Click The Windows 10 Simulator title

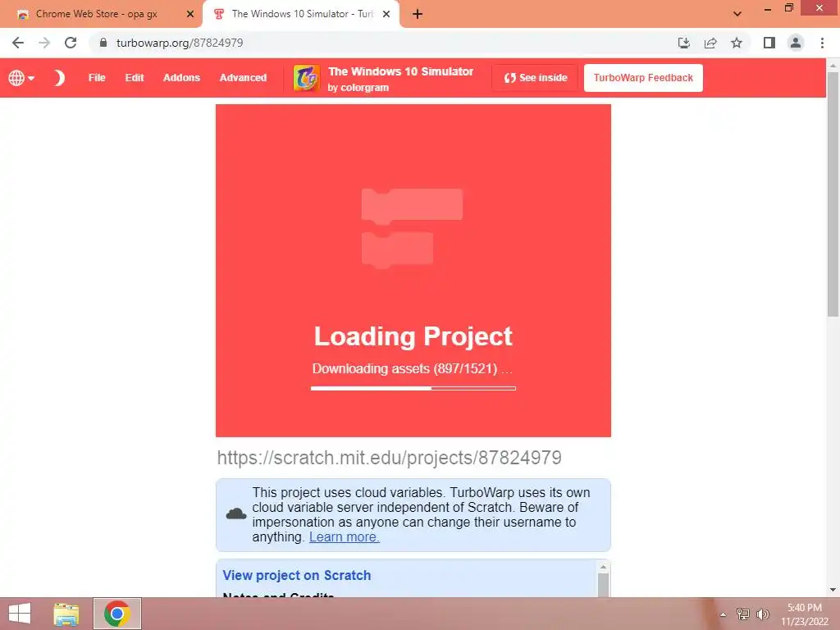[x=400, y=71]
